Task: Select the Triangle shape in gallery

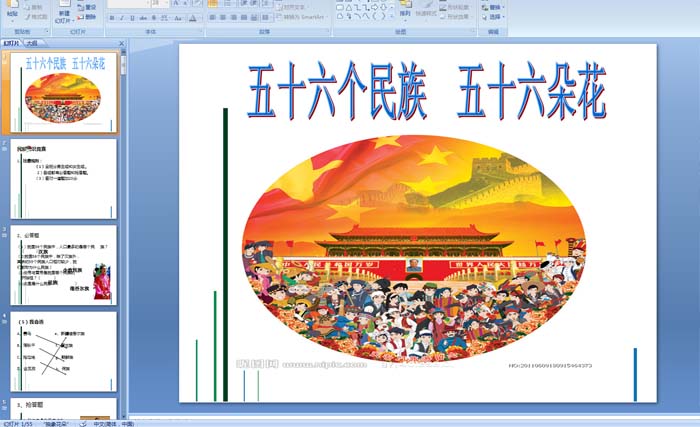Action: (x=349, y=8)
